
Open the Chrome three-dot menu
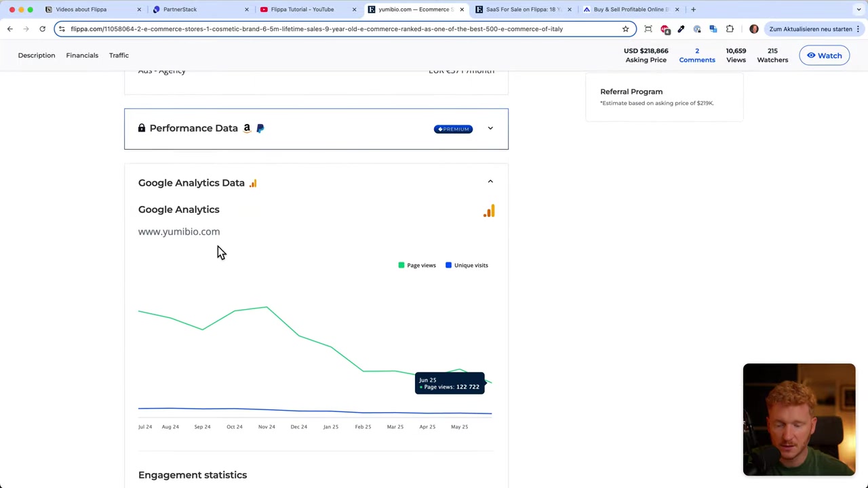[x=858, y=28]
